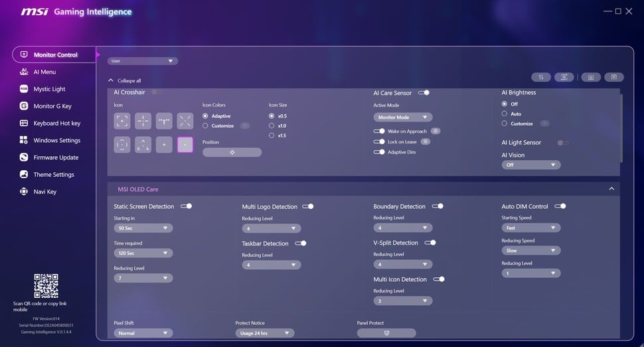Select the X-shaped crosshair icon
Viewport: 644px width, 347px height.
[185, 120]
